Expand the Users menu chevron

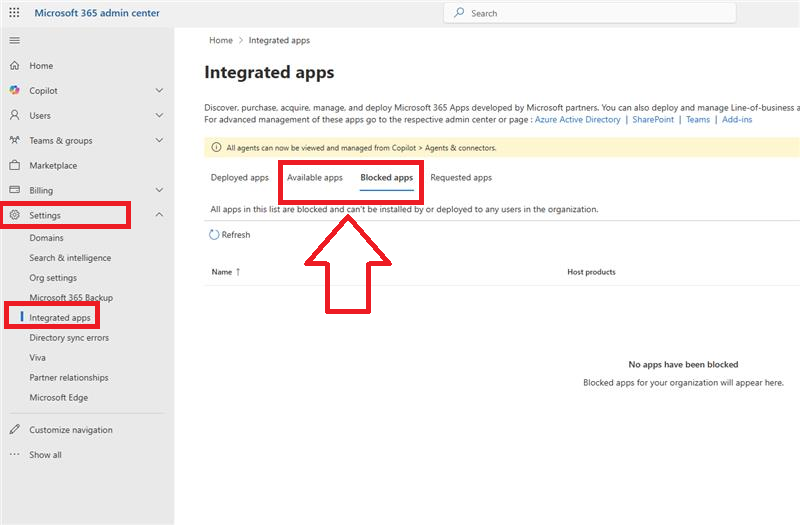click(x=159, y=115)
